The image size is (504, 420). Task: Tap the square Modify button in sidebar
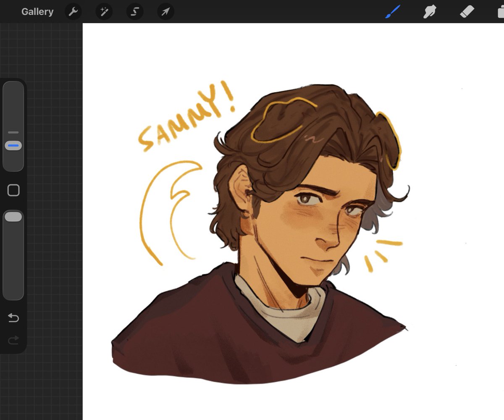click(x=13, y=190)
